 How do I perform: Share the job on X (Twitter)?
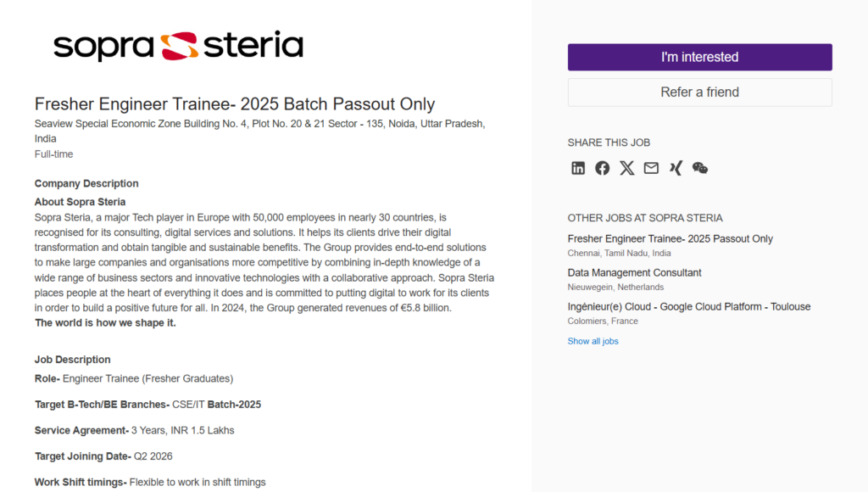point(626,168)
